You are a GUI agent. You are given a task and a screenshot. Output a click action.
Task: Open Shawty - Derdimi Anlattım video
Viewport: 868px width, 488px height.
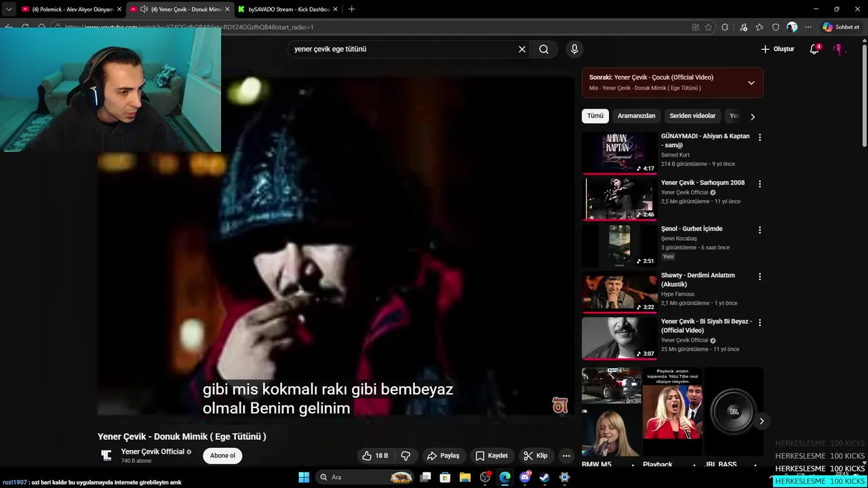[620, 291]
